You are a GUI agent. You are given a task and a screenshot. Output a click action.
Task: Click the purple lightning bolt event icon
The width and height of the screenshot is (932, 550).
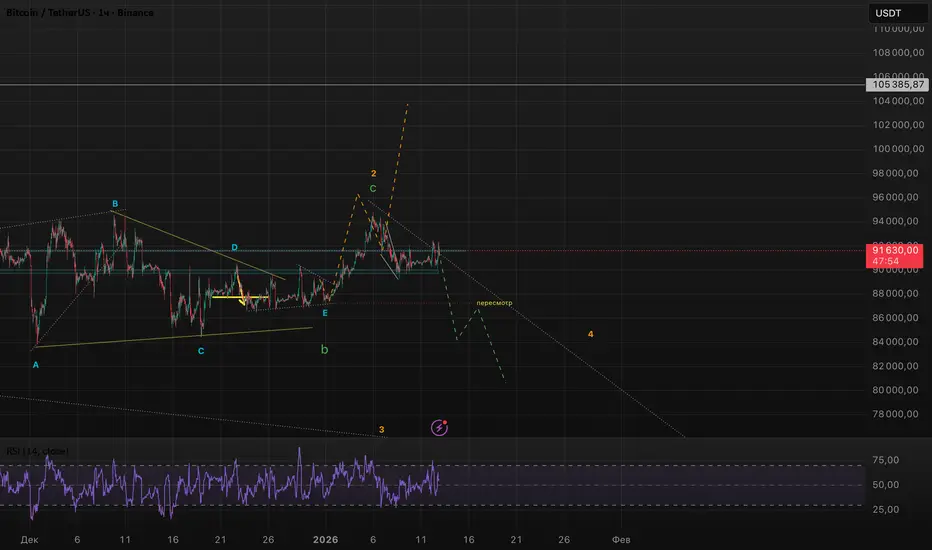[x=439, y=427]
